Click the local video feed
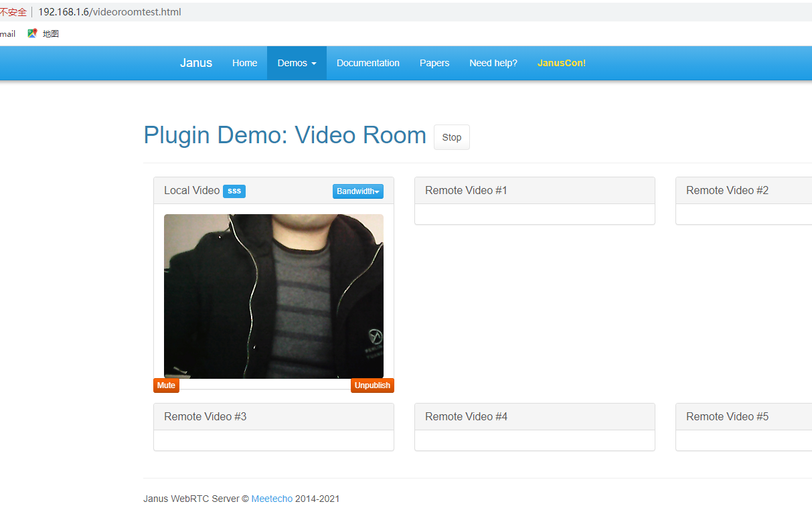This screenshot has width=812, height=518. (x=274, y=296)
